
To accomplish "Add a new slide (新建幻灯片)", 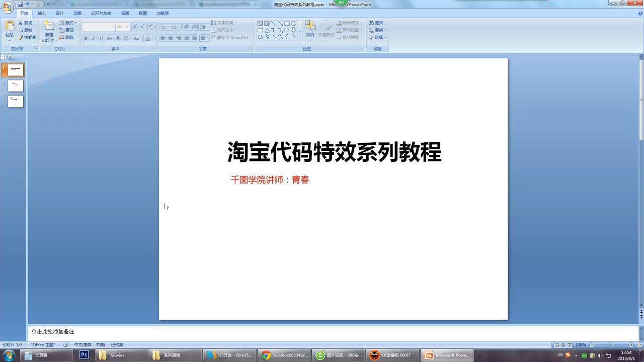I will (x=49, y=31).
